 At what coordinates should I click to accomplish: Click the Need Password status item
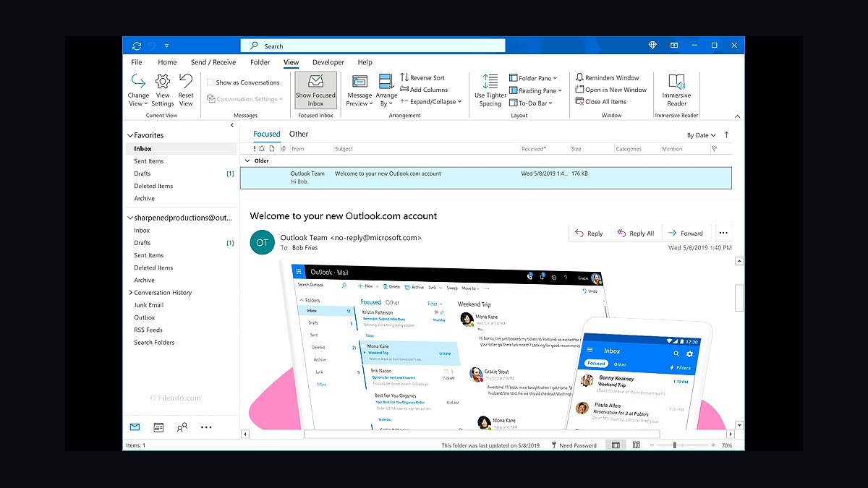pos(574,445)
